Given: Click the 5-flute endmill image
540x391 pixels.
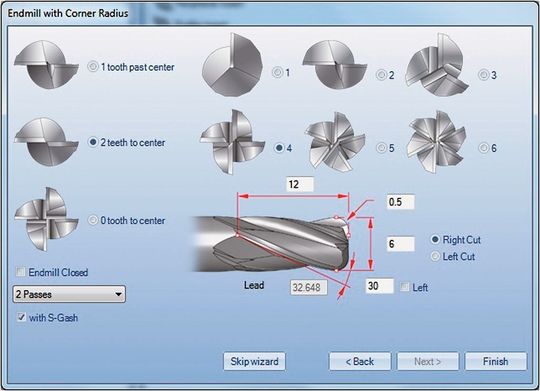Looking at the screenshot, I should (x=335, y=142).
